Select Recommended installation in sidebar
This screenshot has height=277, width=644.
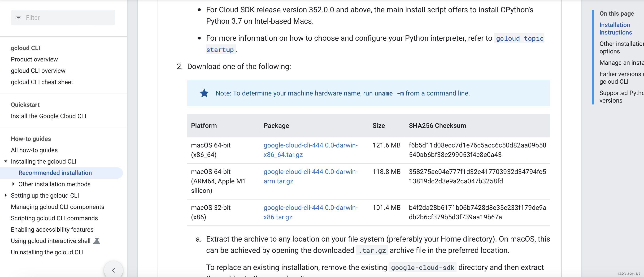pos(55,173)
